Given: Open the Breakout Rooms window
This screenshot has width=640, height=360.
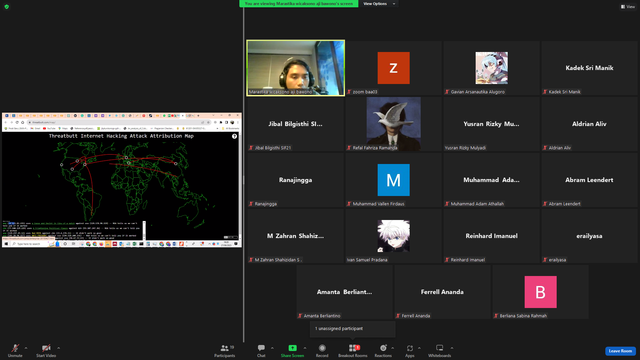Looking at the screenshot, I should [353, 350].
